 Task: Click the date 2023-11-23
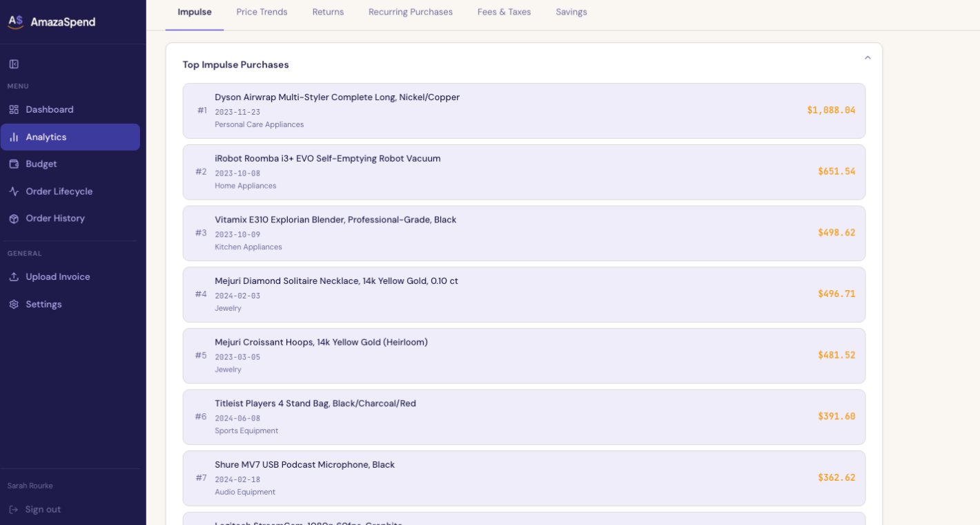237,112
